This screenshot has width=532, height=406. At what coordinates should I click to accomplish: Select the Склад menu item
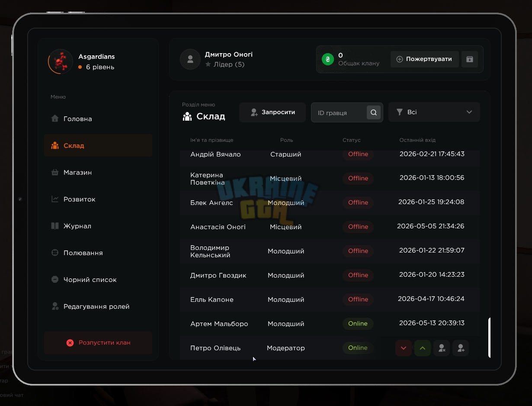tap(98, 145)
